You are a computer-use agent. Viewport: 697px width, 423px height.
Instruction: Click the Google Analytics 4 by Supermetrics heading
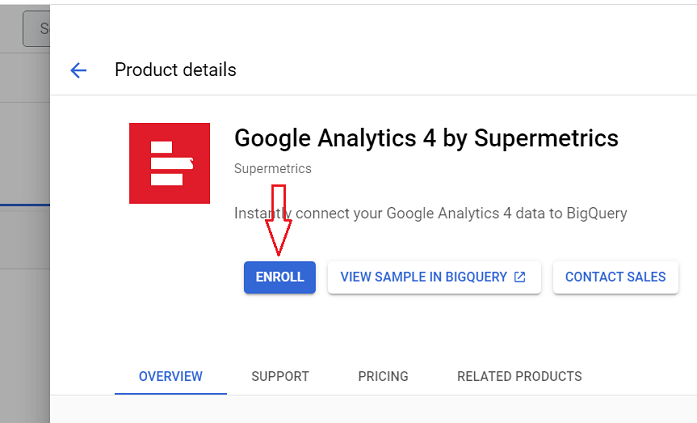(426, 138)
